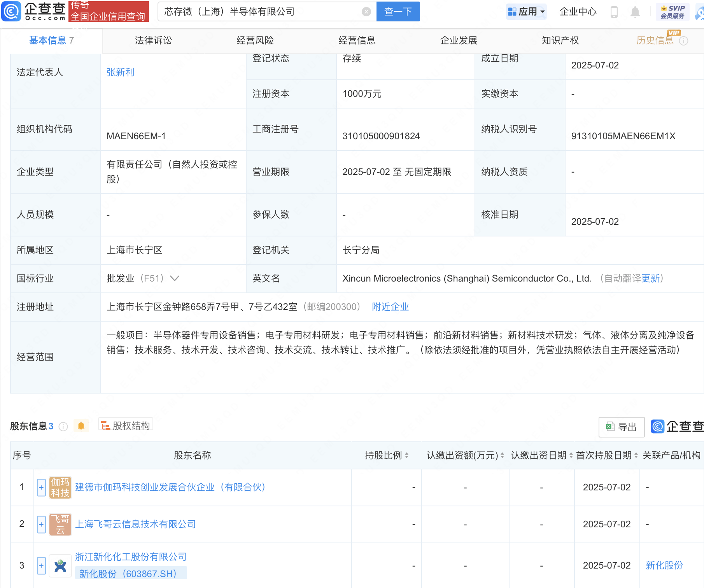704x588 pixels.
Task: Clear the search box text
Action: pos(366,12)
